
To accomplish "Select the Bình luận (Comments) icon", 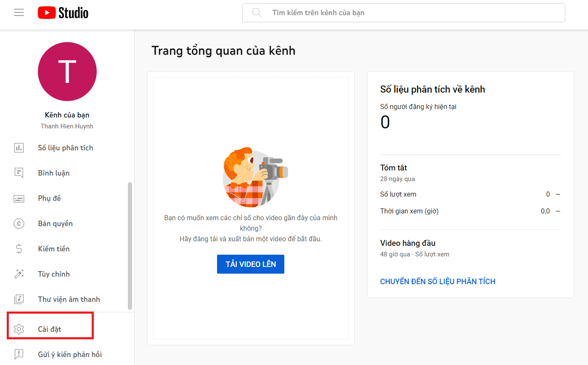I will pyautogui.click(x=19, y=173).
